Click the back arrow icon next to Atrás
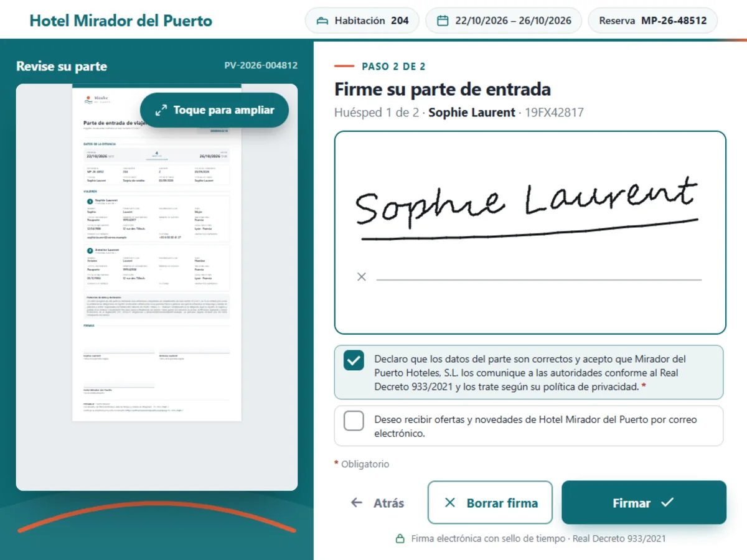The width and height of the screenshot is (747, 560). coord(357,503)
